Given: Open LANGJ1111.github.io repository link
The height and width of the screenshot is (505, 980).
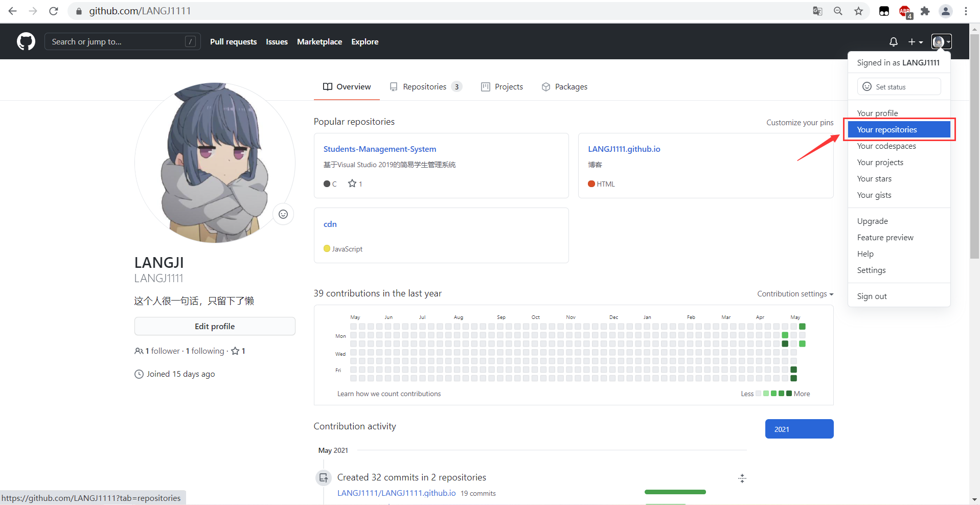Looking at the screenshot, I should pos(624,149).
